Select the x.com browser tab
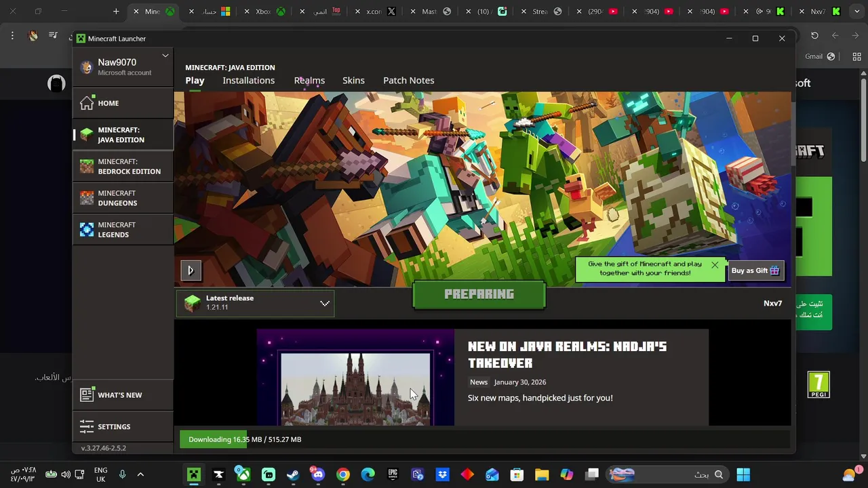The width and height of the screenshot is (868, 488). pos(376,12)
